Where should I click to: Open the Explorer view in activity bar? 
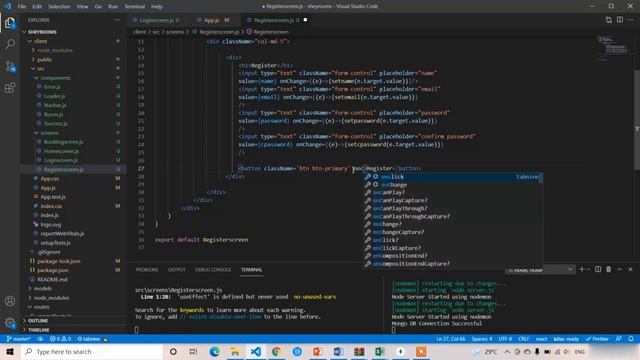click(10, 23)
